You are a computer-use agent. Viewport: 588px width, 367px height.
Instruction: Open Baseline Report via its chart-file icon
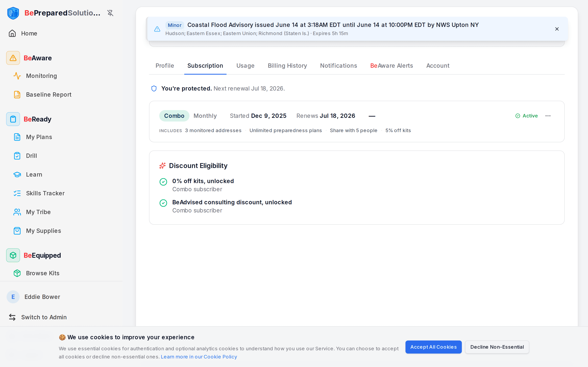[x=17, y=95]
